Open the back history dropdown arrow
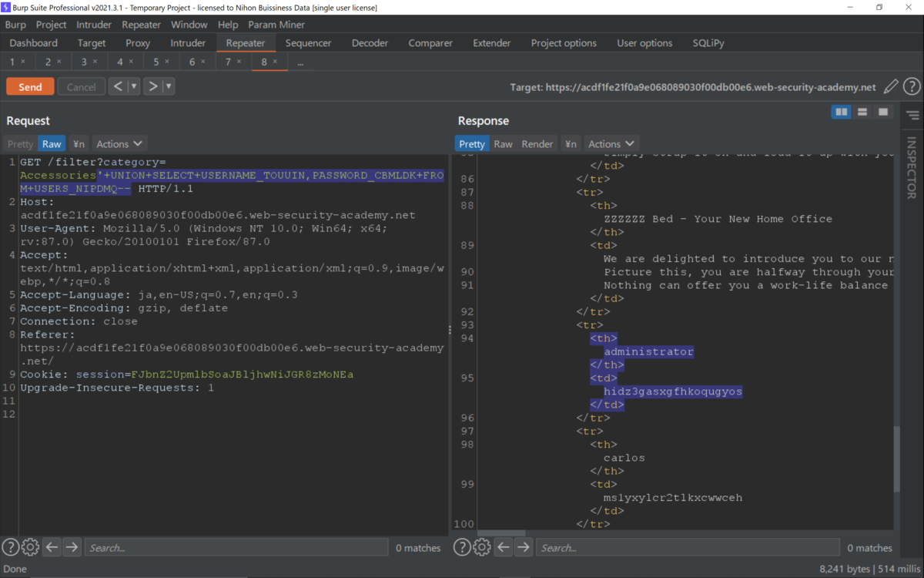This screenshot has width=924, height=578. click(x=133, y=86)
